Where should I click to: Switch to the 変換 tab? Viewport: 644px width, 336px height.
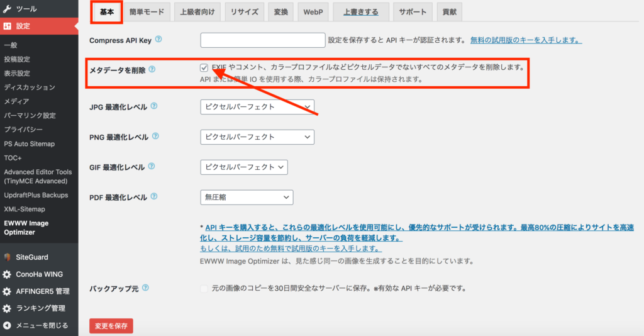[281, 12]
